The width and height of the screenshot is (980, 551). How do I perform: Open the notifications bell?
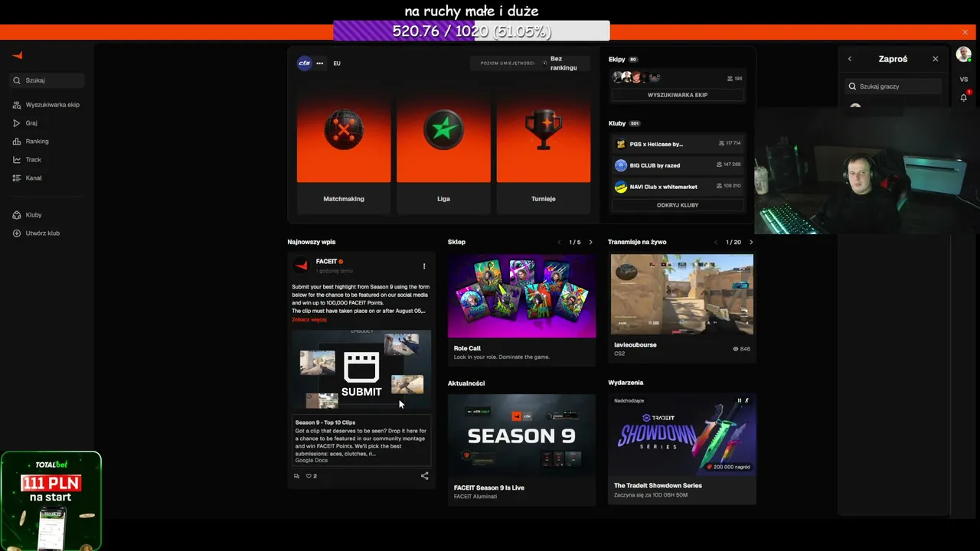(x=963, y=97)
